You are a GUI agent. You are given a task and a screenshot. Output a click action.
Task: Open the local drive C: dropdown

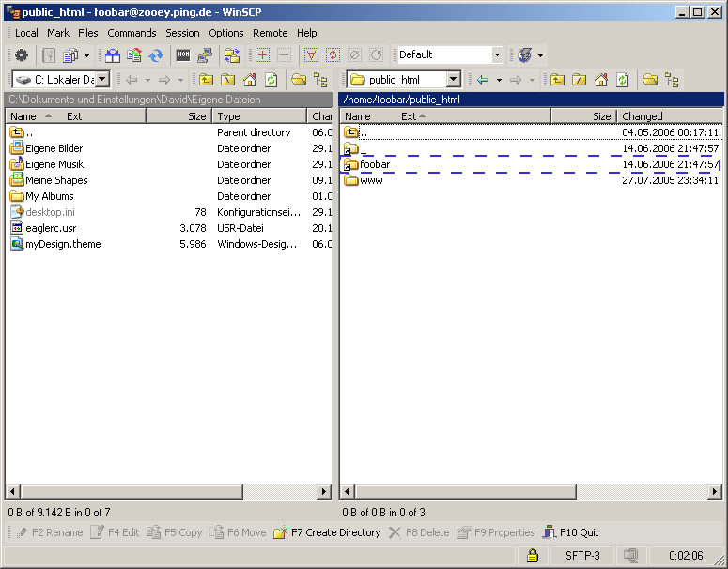(101, 80)
